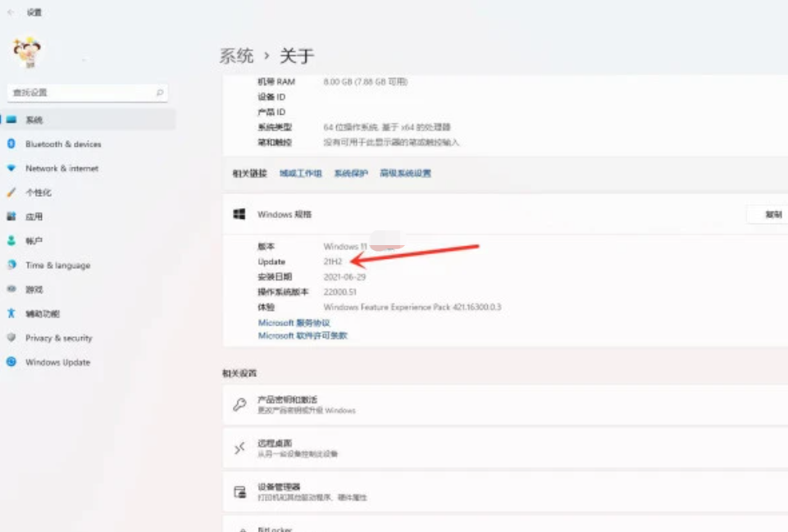Screen dimensions: 788x532
Task: Open the 高级系统设置 link
Action: point(405,173)
